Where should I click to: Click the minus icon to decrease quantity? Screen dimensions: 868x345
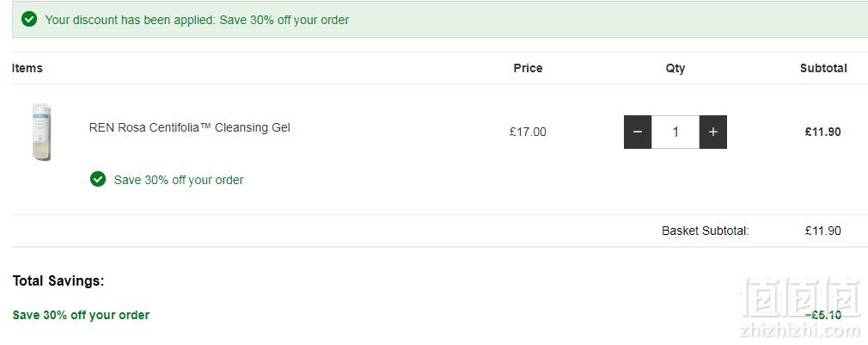tap(637, 132)
